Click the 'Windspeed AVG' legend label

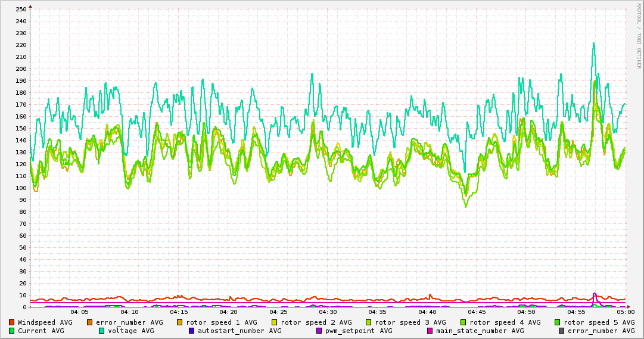tap(45, 322)
